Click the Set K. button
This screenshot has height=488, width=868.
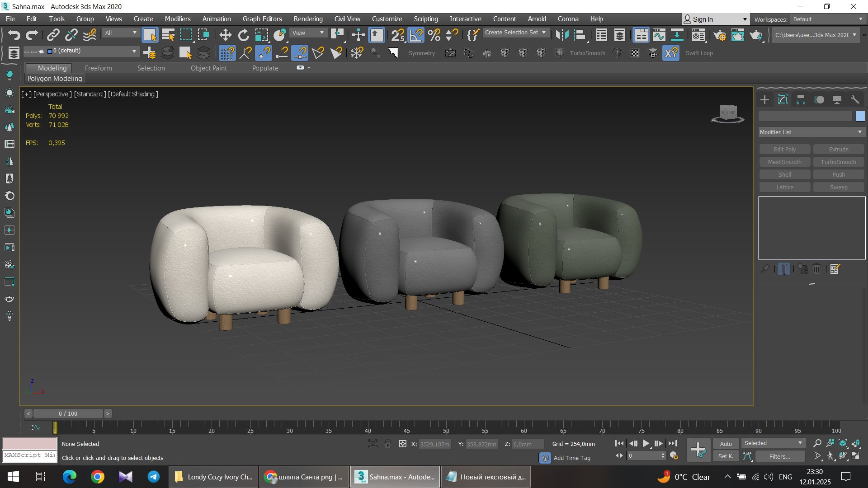point(726,456)
